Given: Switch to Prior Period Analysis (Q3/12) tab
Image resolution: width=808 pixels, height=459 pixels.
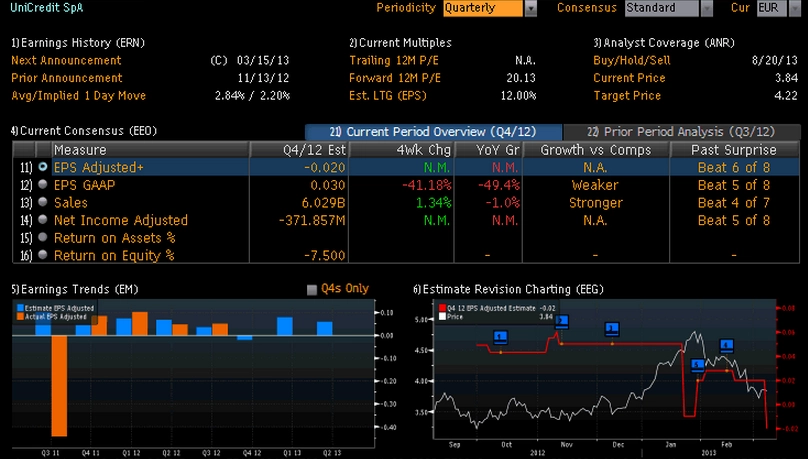Looking at the screenshot, I should [682, 132].
